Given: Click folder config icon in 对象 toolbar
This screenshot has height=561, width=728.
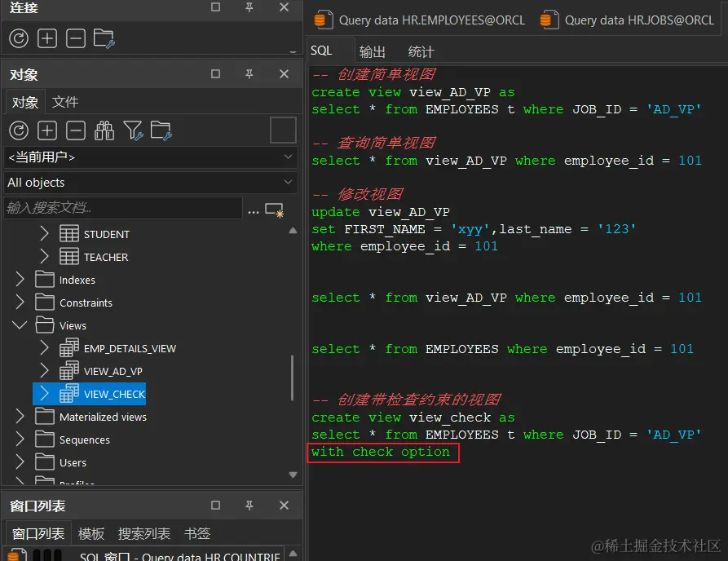Looking at the screenshot, I should 161,130.
